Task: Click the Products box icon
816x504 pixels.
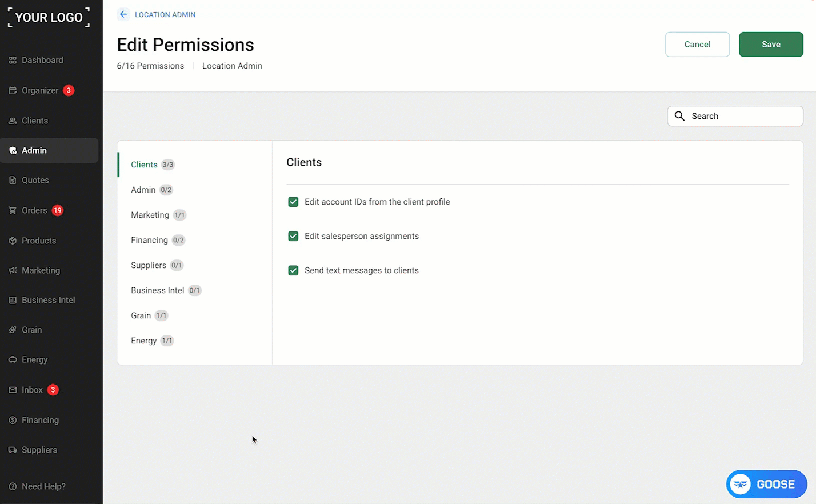Action: (13, 241)
